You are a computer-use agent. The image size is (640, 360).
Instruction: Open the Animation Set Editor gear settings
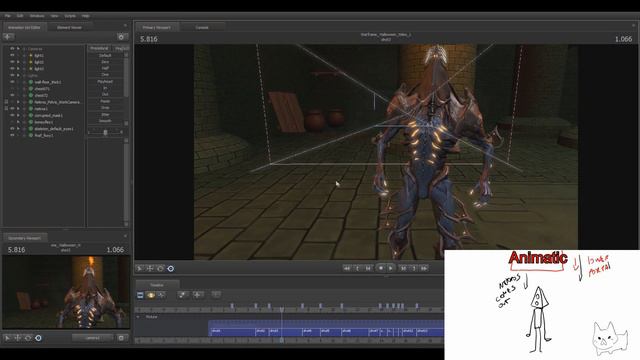click(121, 37)
